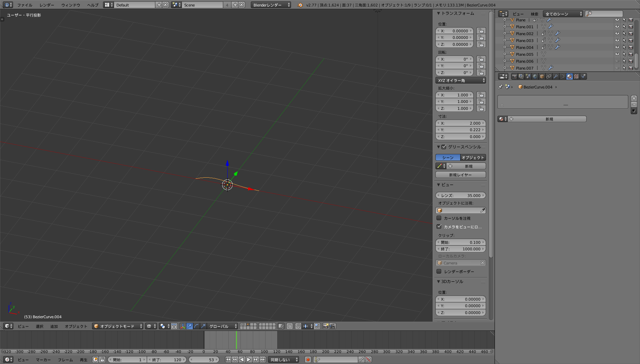Select the translate manipulator arrow icon
The height and width of the screenshot is (364, 640).
tap(189, 326)
